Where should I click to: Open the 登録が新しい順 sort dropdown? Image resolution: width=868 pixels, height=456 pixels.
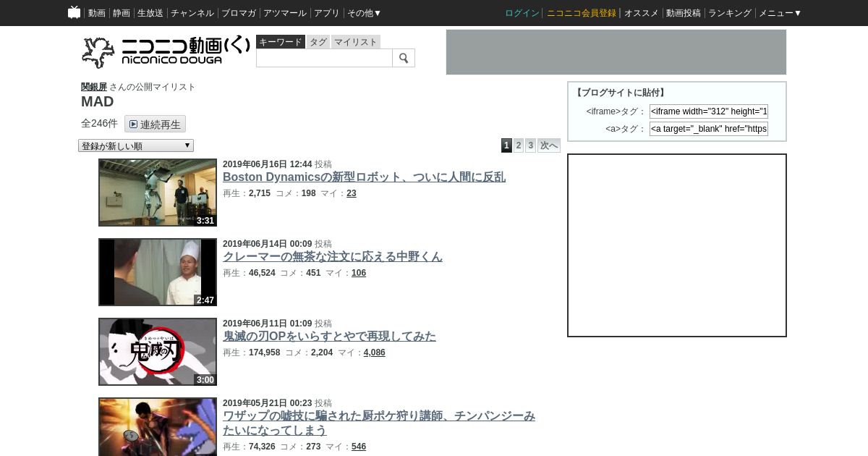pos(136,145)
